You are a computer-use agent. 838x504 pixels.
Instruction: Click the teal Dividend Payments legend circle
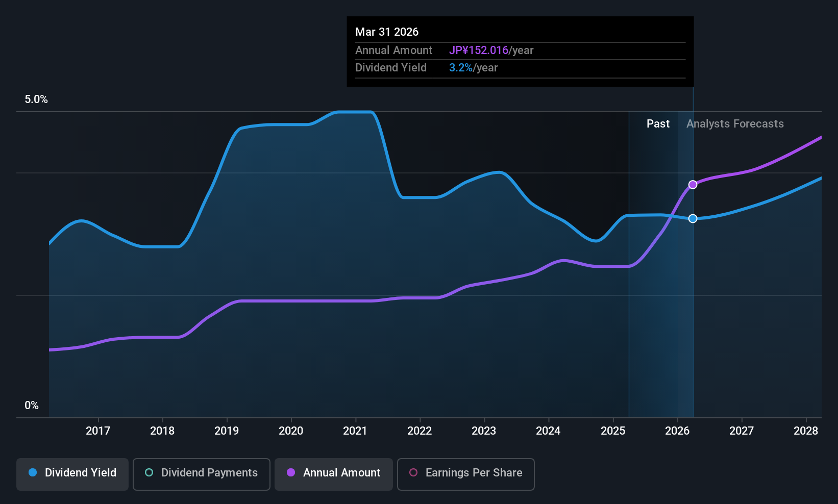[x=149, y=472]
